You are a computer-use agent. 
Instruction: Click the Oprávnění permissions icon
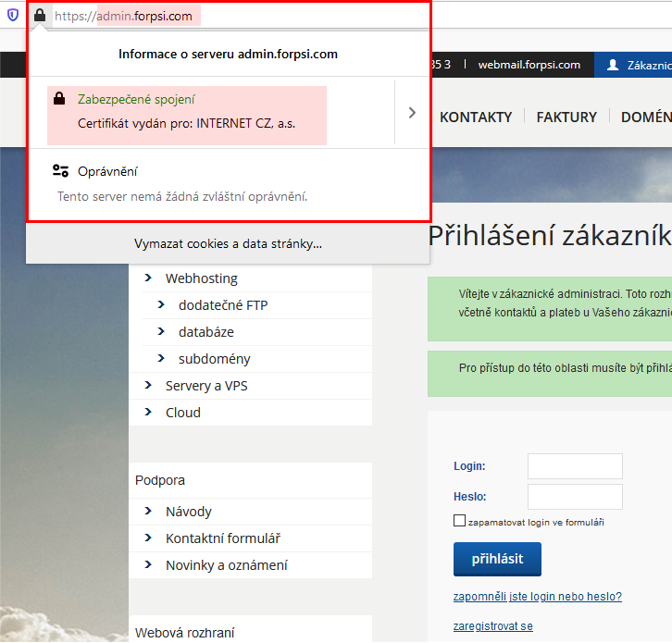(x=60, y=171)
